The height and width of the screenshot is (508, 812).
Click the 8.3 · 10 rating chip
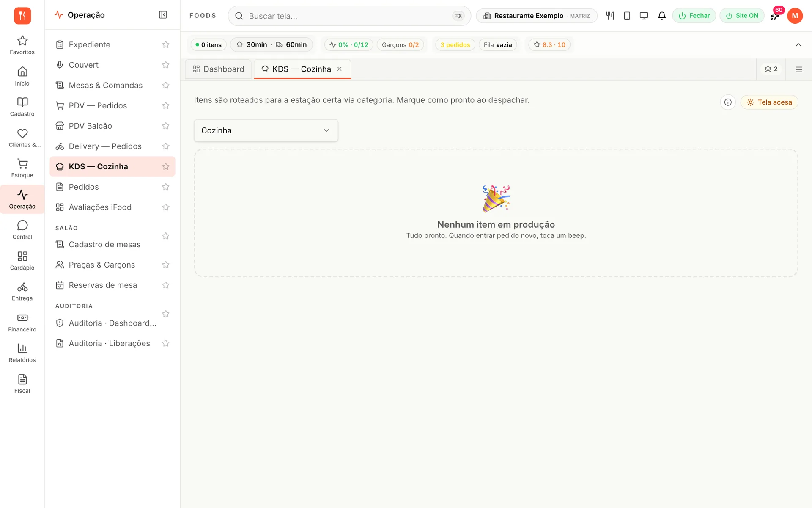(x=549, y=44)
